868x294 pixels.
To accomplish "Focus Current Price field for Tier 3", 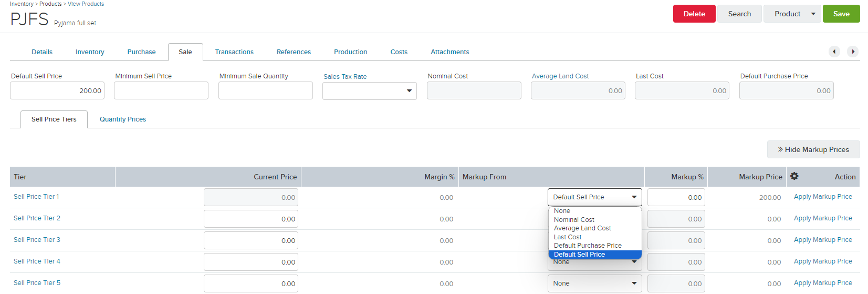I will pos(251,240).
